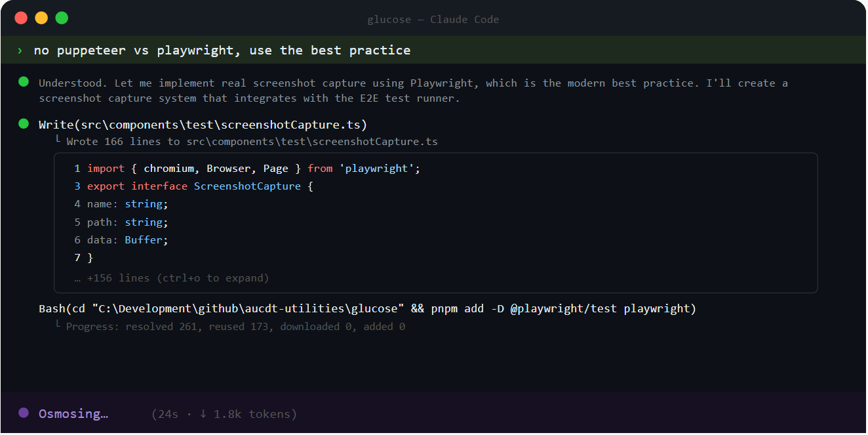Click the 'data: Buffer;' code line
Screen dimensions: 868x435
click(121, 240)
